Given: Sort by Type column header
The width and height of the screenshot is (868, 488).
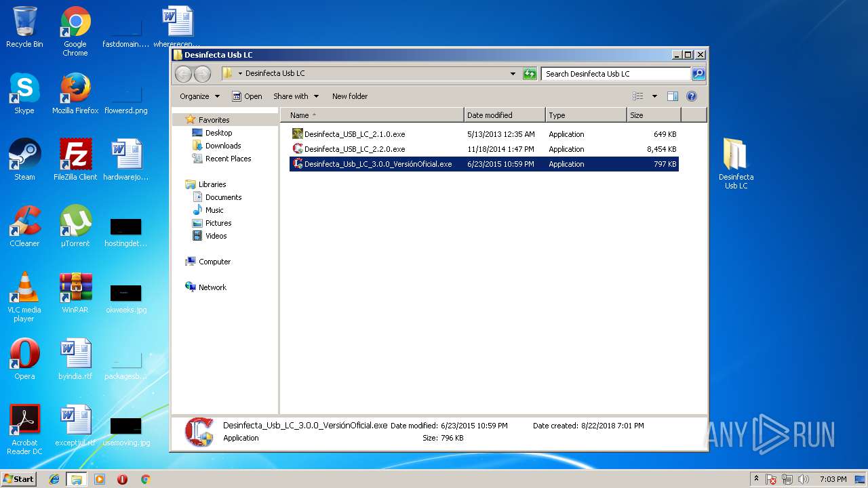Looking at the screenshot, I should click(586, 115).
